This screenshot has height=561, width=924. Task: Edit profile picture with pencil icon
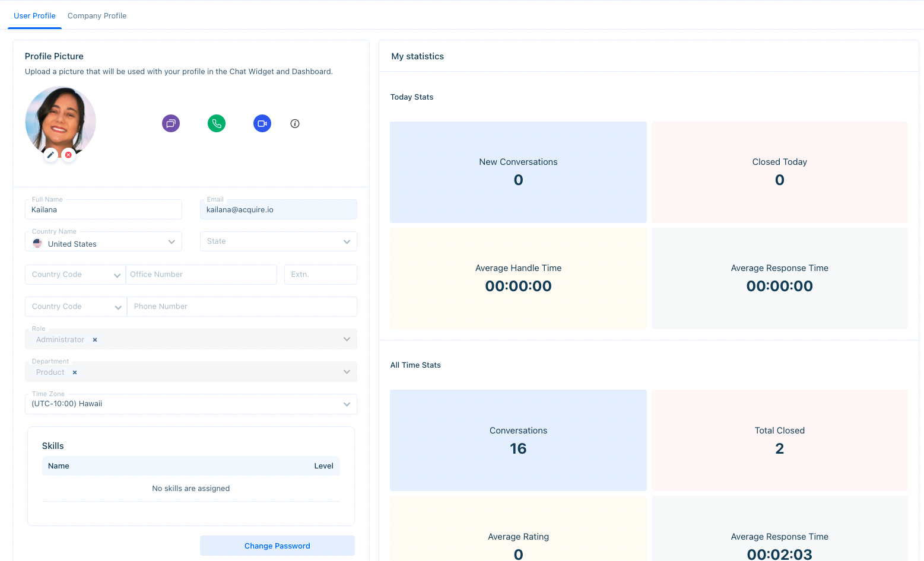tap(50, 155)
